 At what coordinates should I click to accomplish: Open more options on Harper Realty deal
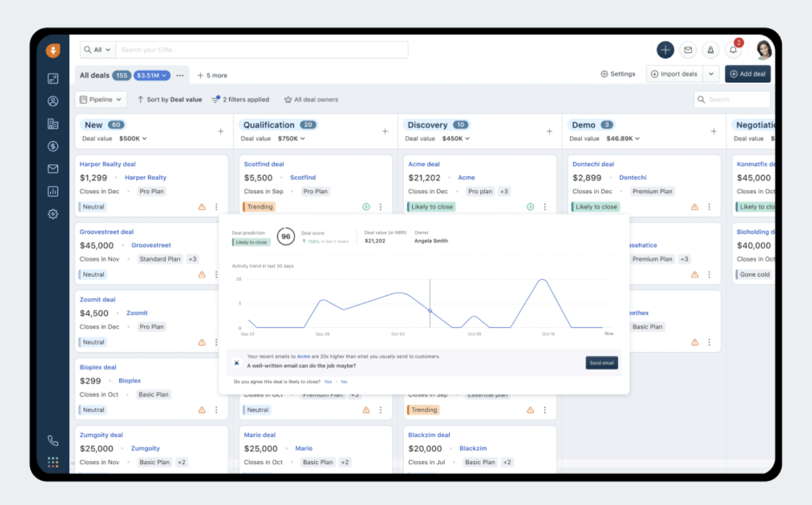coord(216,207)
